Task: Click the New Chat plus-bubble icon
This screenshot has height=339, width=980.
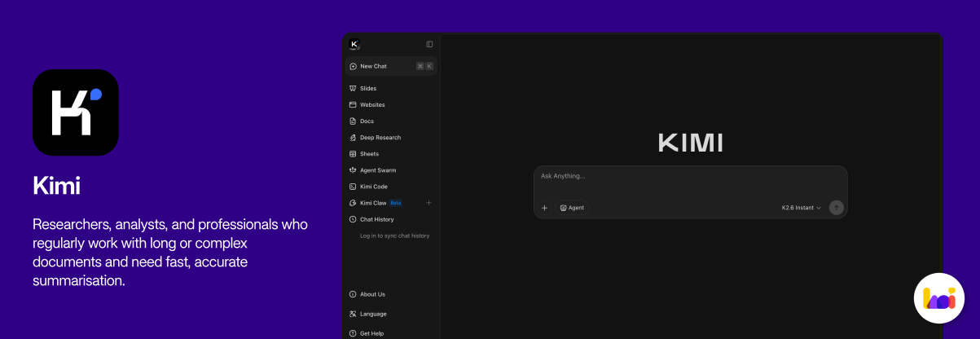Action: point(353,66)
